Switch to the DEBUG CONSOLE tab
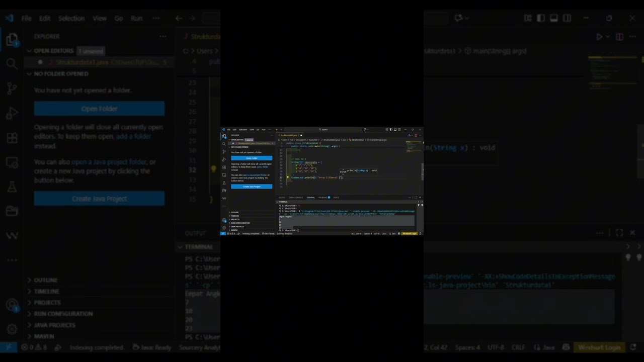 point(296,198)
